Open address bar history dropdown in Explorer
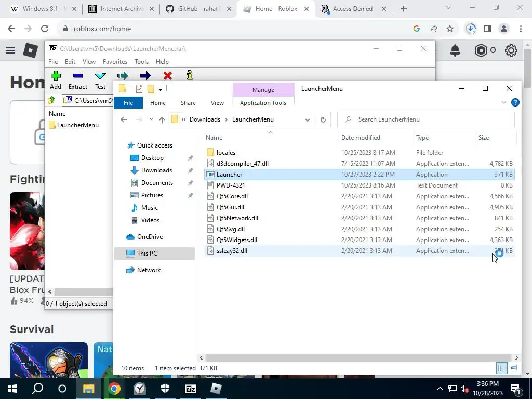Screen dimensions: 532x399 coord(308,120)
